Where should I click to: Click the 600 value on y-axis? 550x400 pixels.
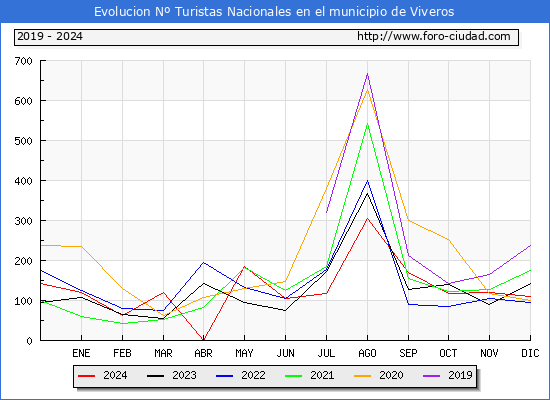[24, 101]
